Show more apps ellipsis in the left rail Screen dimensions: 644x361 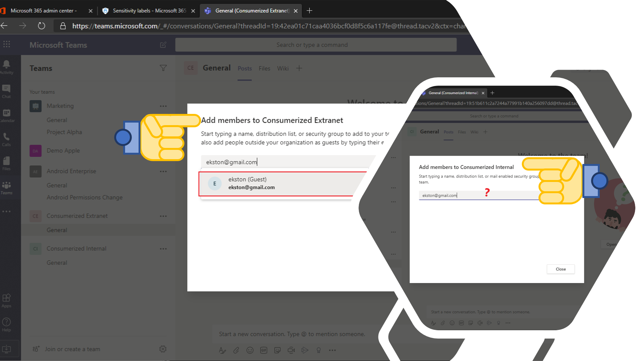coord(6,211)
